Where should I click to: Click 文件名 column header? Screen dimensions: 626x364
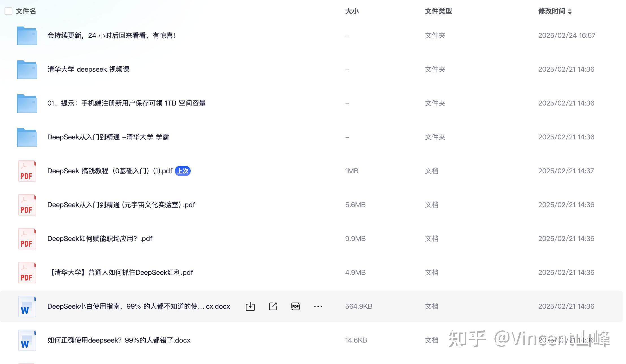pos(26,11)
